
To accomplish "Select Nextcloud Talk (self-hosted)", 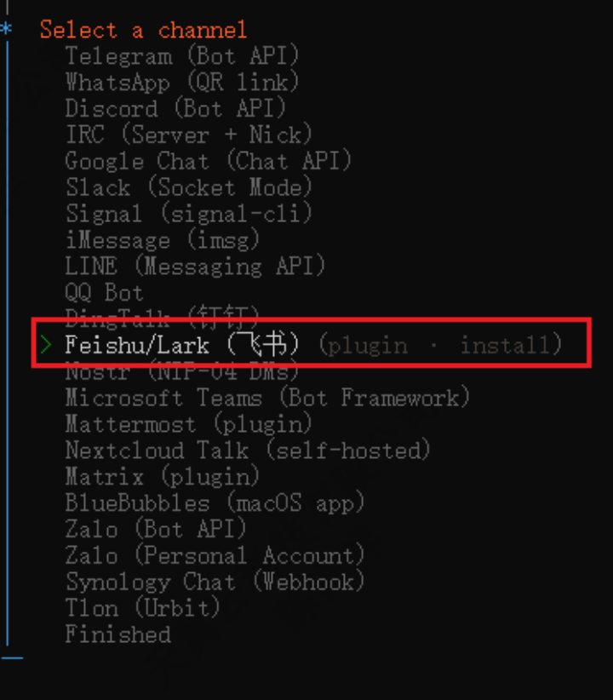I will tap(248, 450).
